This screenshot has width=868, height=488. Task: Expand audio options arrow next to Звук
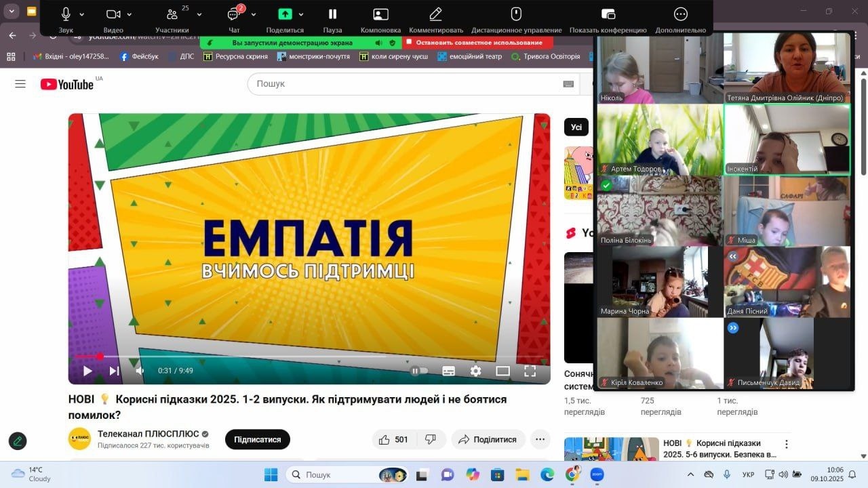[x=82, y=14]
